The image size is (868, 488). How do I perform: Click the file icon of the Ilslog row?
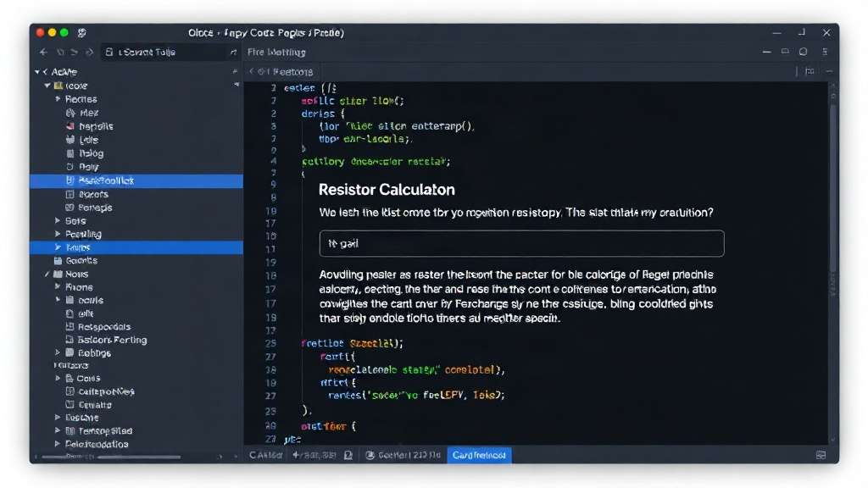coord(70,153)
